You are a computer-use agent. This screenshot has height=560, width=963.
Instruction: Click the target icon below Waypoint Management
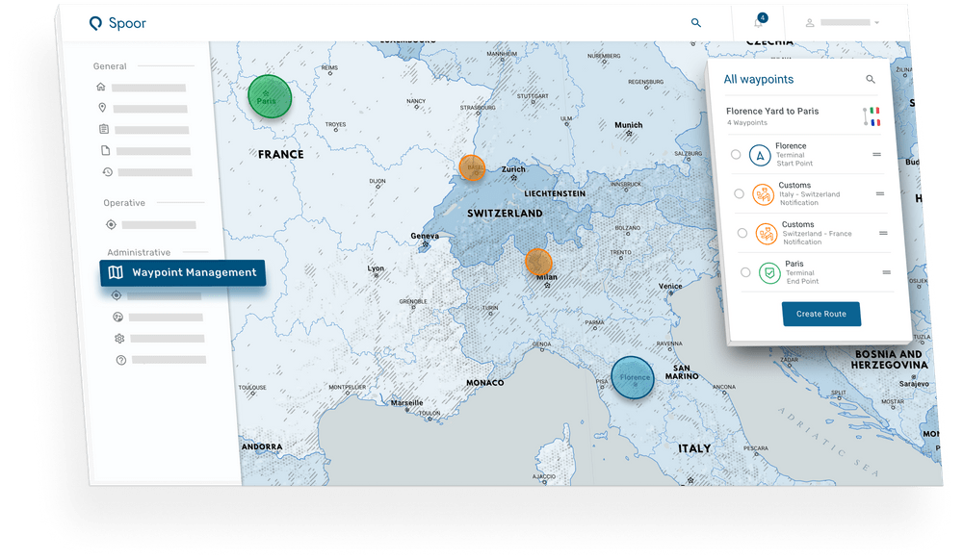pos(117,295)
